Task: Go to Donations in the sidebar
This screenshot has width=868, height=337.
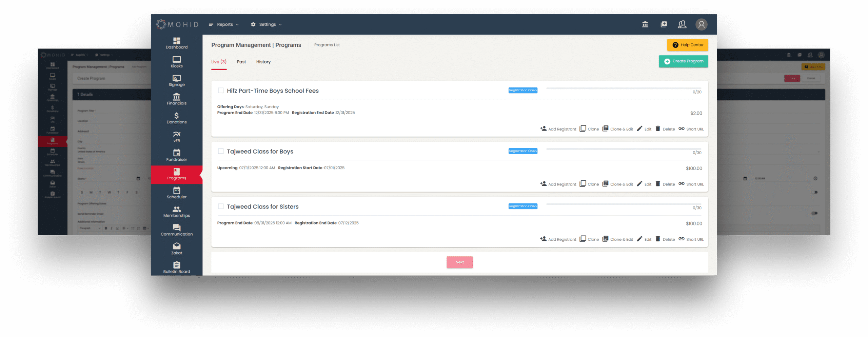Action: tap(176, 118)
